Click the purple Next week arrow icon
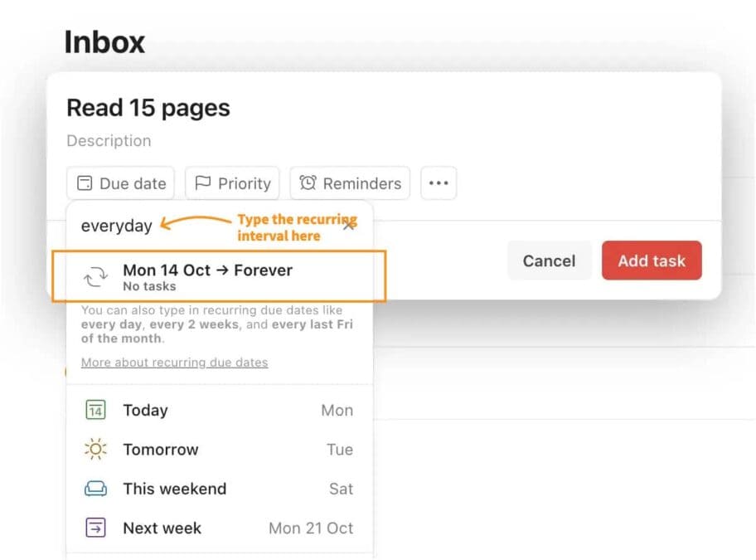This screenshot has width=756, height=560. click(x=95, y=528)
